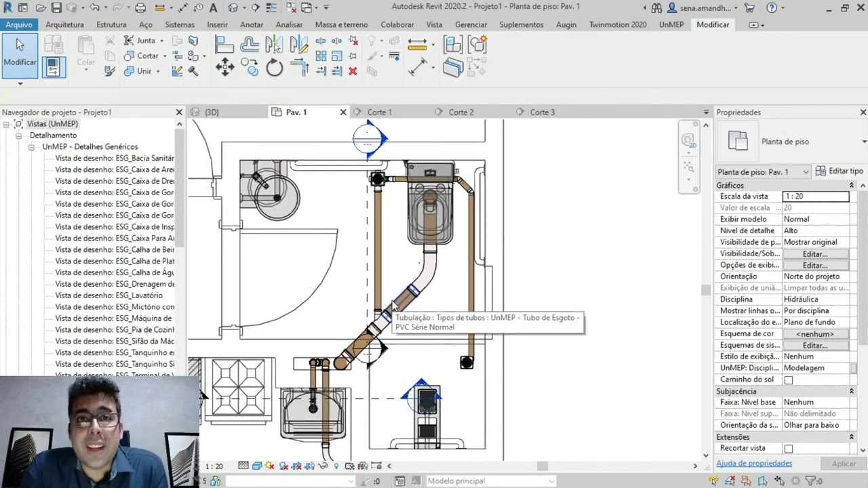Viewport: 868px width, 488px height.
Task: Click the Properties palette icon in ribbon
Action: coord(54,66)
